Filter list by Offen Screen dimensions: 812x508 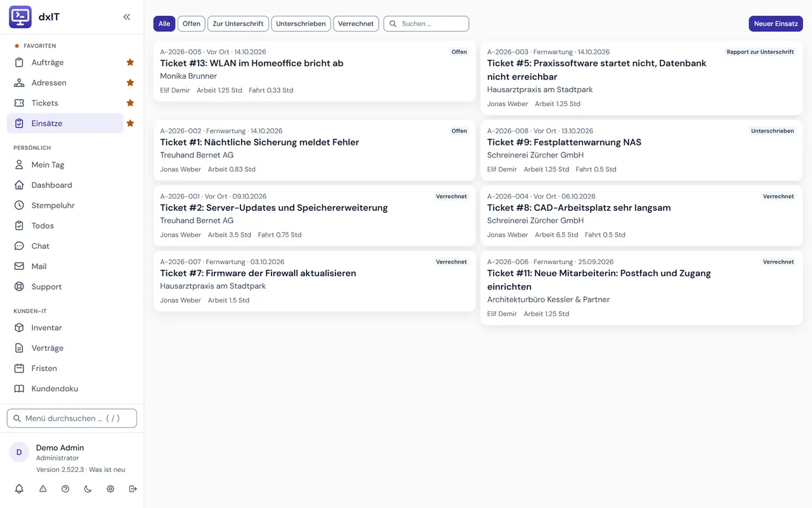[192, 23]
